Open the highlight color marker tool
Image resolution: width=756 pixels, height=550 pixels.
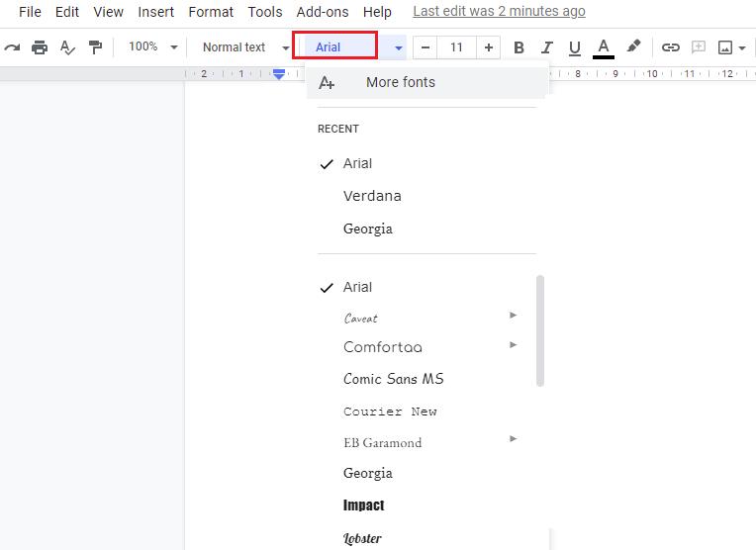(x=633, y=46)
